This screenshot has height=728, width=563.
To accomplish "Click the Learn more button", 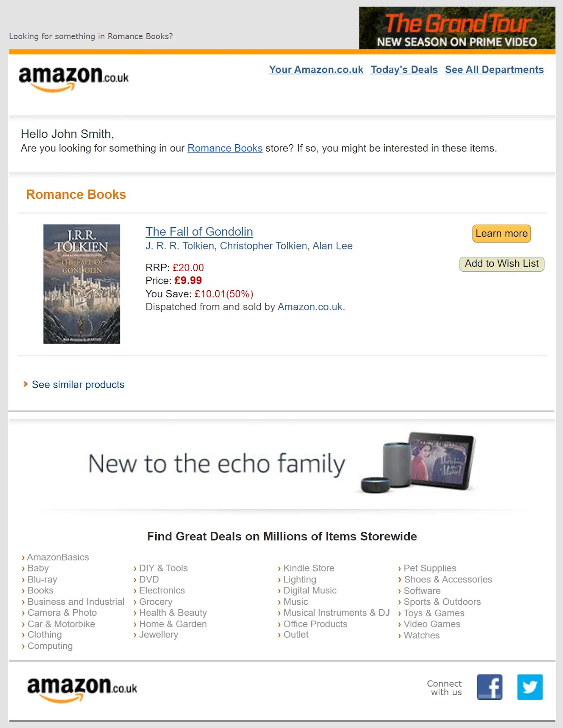I will [501, 233].
